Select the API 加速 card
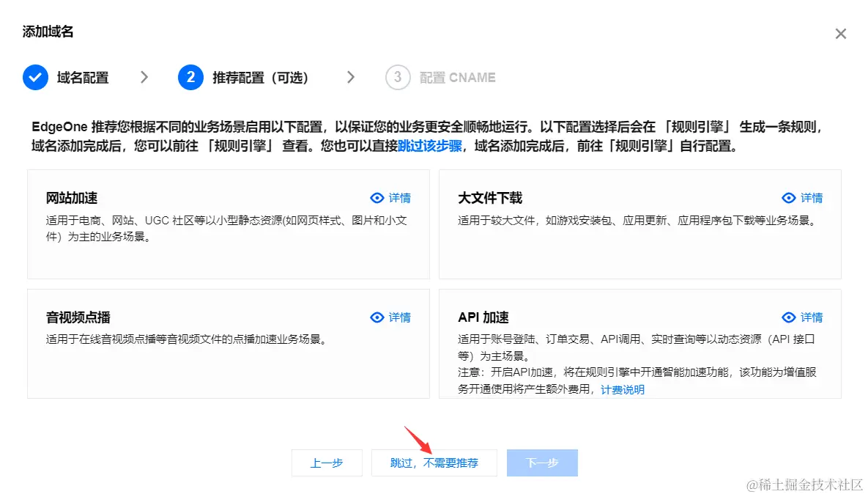The image size is (868, 497). pos(640,343)
